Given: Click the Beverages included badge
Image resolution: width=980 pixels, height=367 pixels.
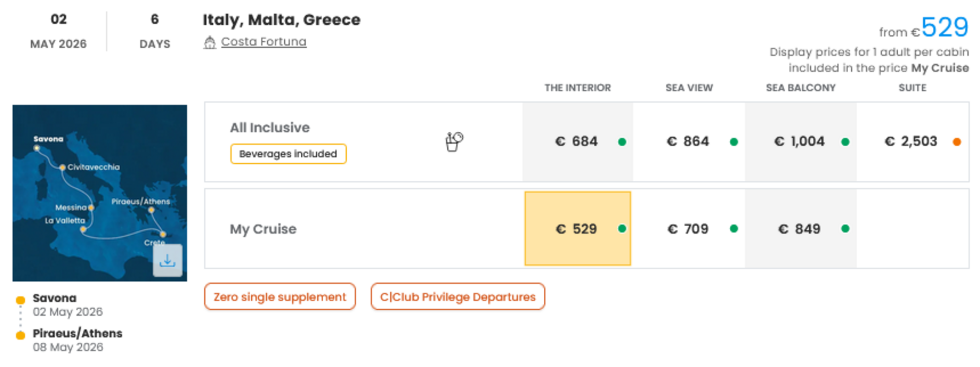Looking at the screenshot, I should (288, 154).
